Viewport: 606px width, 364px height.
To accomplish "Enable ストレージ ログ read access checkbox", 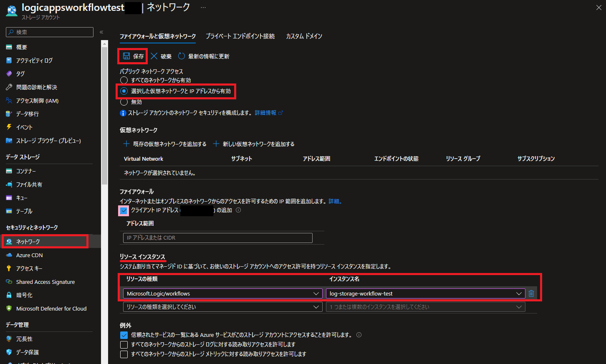I will [x=124, y=345].
